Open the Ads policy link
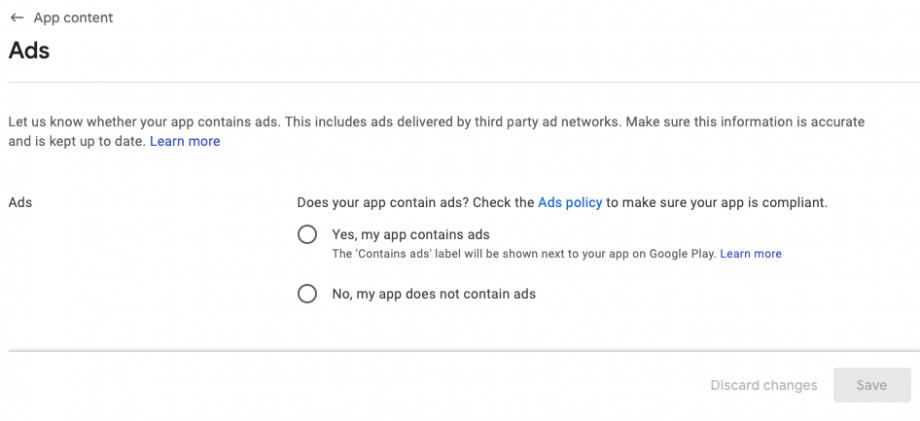The image size is (920, 421). point(570,202)
